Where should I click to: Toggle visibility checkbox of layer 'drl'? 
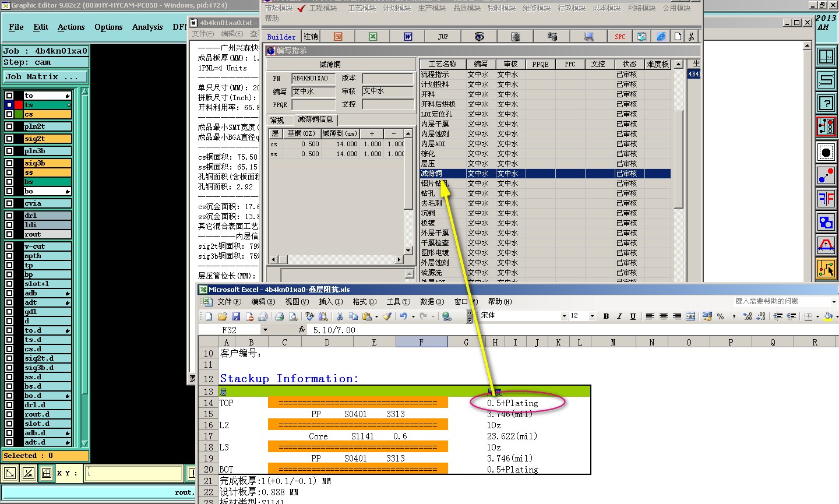click(x=9, y=216)
